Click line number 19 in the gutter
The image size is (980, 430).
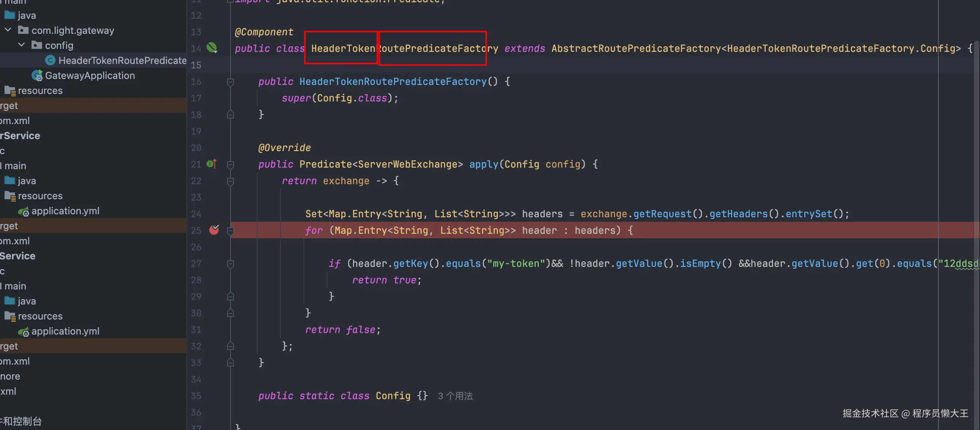tap(196, 132)
